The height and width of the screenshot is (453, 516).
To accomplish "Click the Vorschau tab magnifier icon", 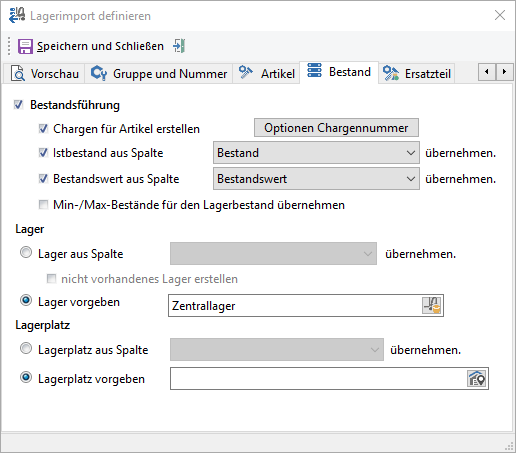I will (18, 73).
